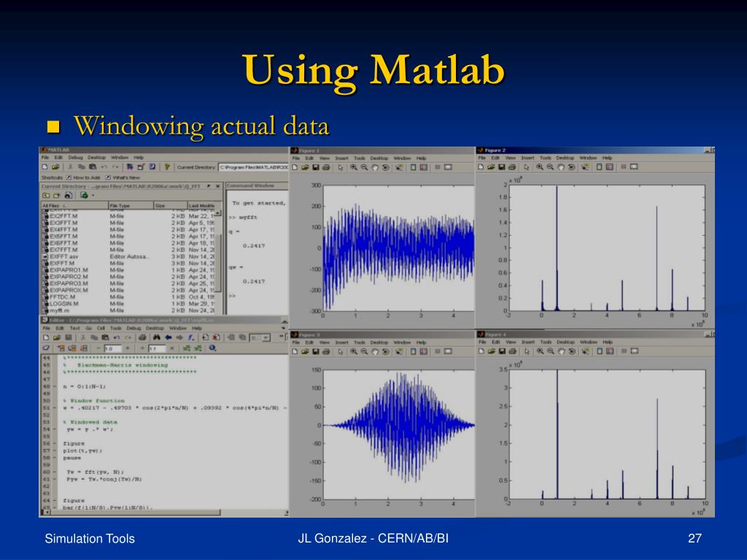Click Clear all breakpoints icon in Editor
747x560 pixels.
click(216, 337)
